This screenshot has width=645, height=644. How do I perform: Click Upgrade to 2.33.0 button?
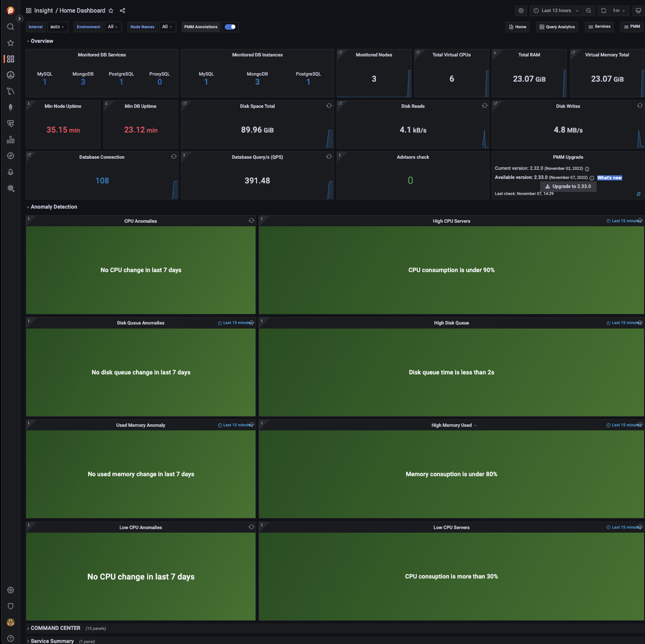(568, 186)
